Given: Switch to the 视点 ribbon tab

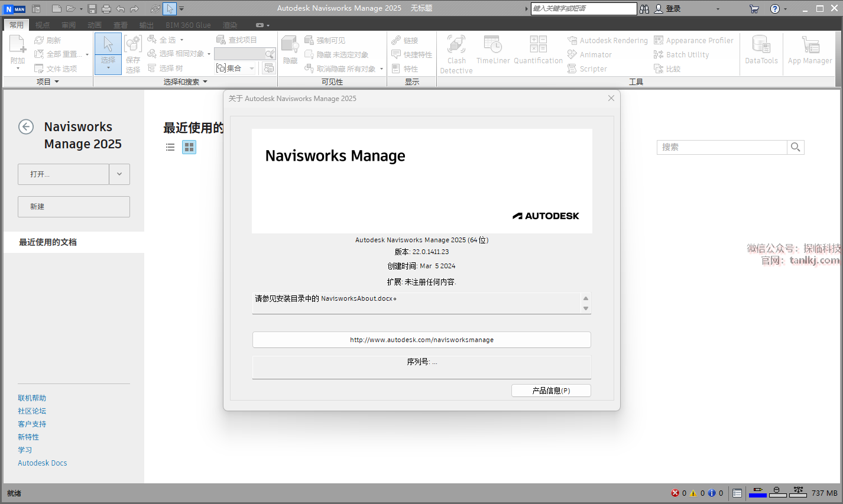Looking at the screenshot, I should click(x=43, y=25).
